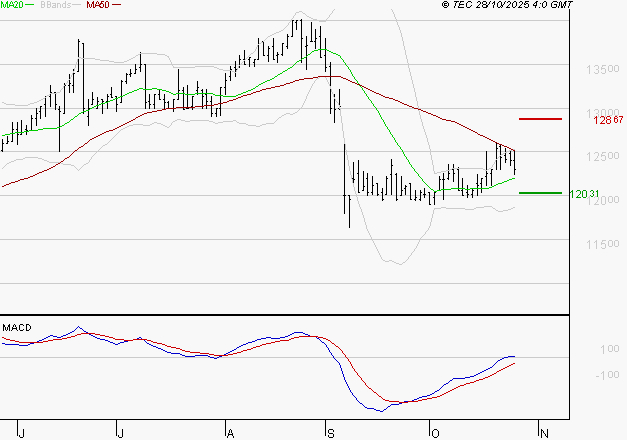Click the MA20 legend label

(x=12, y=5)
